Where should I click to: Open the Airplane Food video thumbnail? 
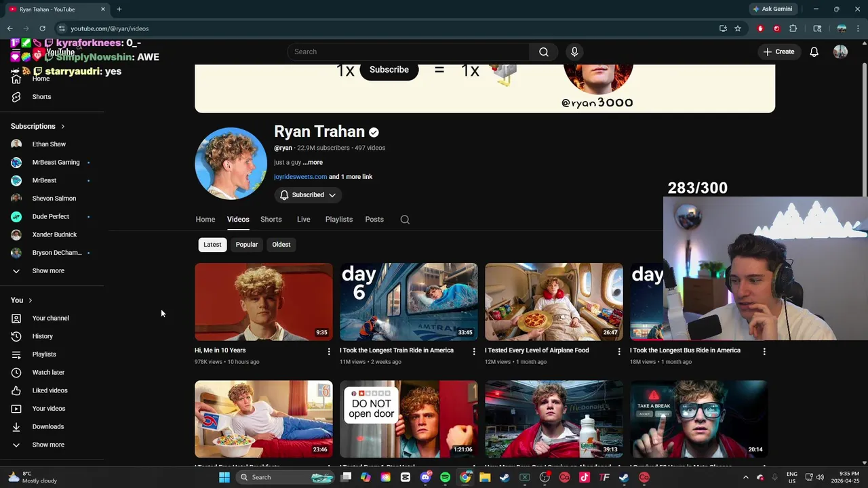point(554,302)
